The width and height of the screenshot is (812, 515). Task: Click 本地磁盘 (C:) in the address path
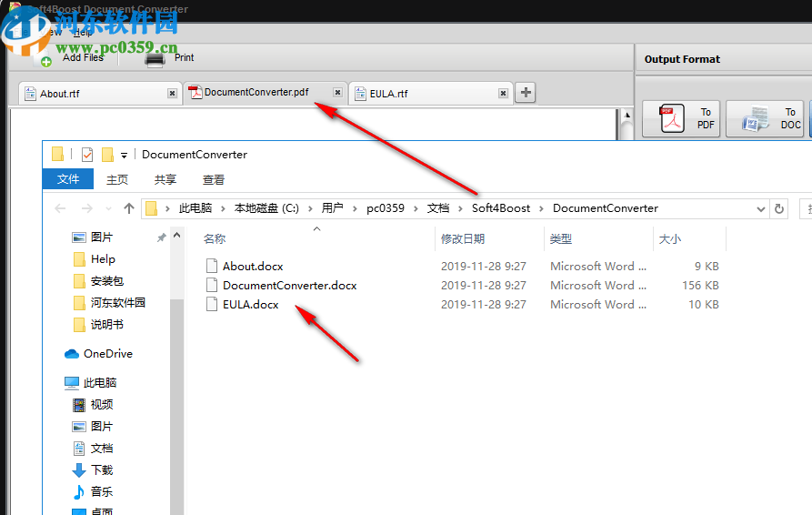(266, 208)
